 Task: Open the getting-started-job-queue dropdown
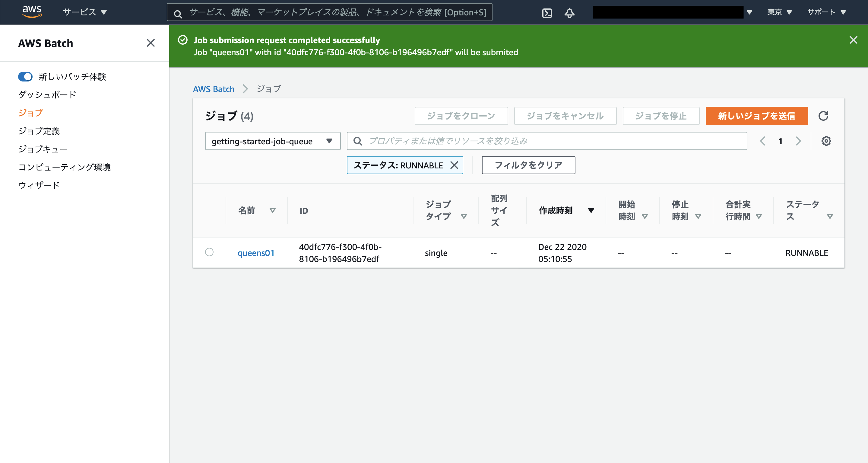coord(273,141)
